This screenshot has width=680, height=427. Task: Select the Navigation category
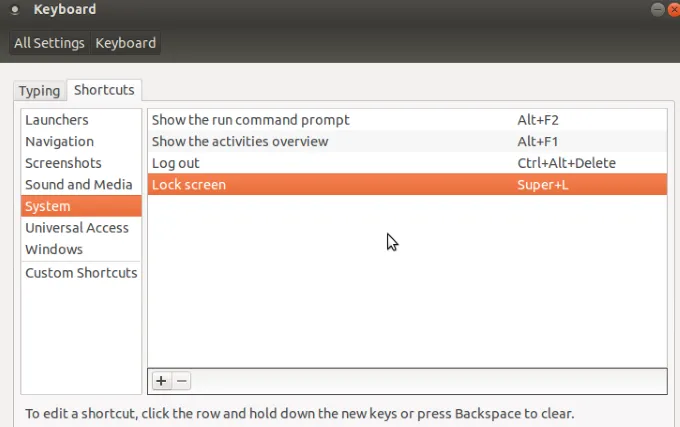point(60,142)
